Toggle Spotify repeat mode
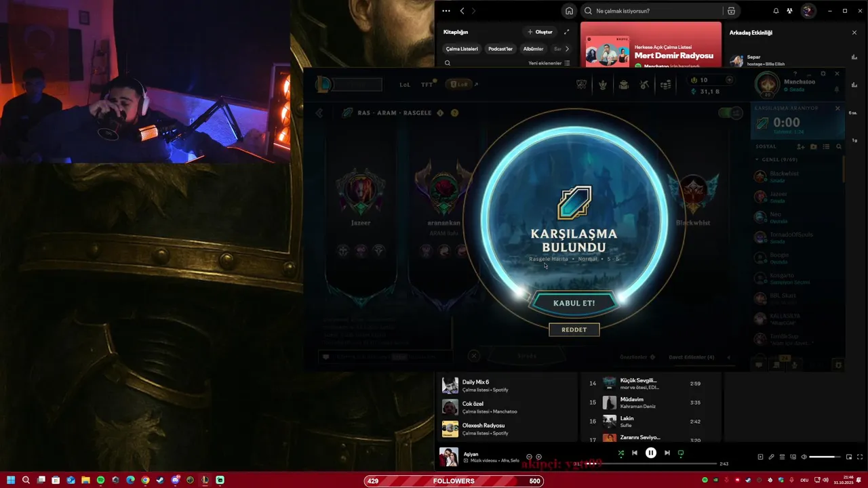The height and width of the screenshot is (488, 868). (x=681, y=453)
